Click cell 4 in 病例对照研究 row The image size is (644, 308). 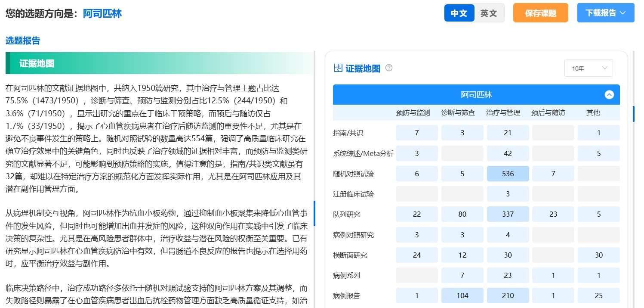pyautogui.click(x=508, y=235)
